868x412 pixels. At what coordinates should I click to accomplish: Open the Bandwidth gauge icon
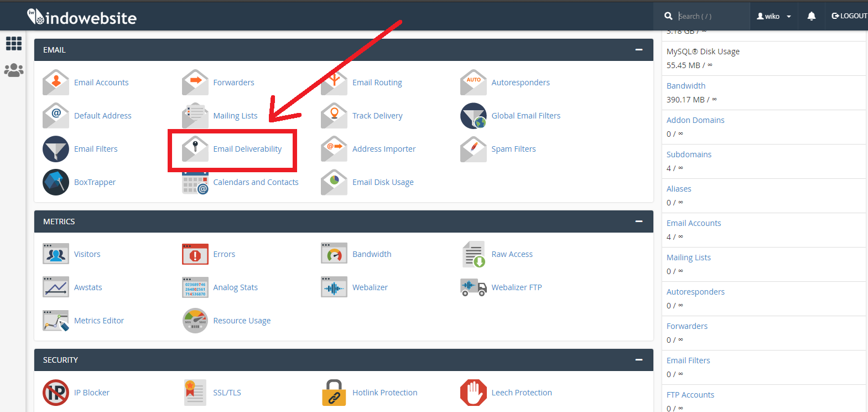tap(334, 254)
